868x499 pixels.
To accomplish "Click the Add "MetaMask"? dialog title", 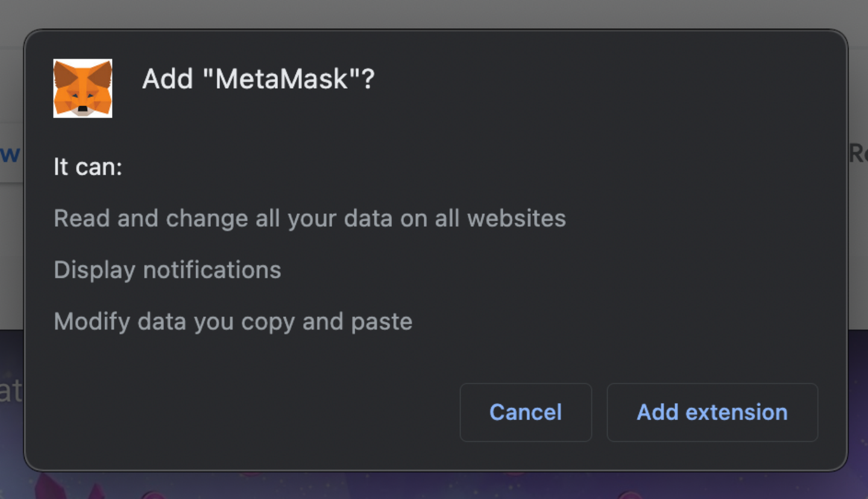I will coord(258,79).
